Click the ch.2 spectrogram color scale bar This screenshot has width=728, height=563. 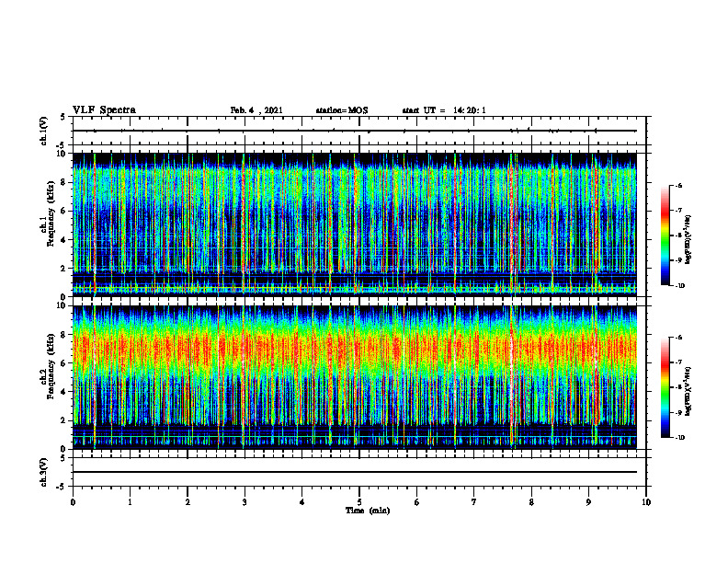pyautogui.click(x=665, y=387)
